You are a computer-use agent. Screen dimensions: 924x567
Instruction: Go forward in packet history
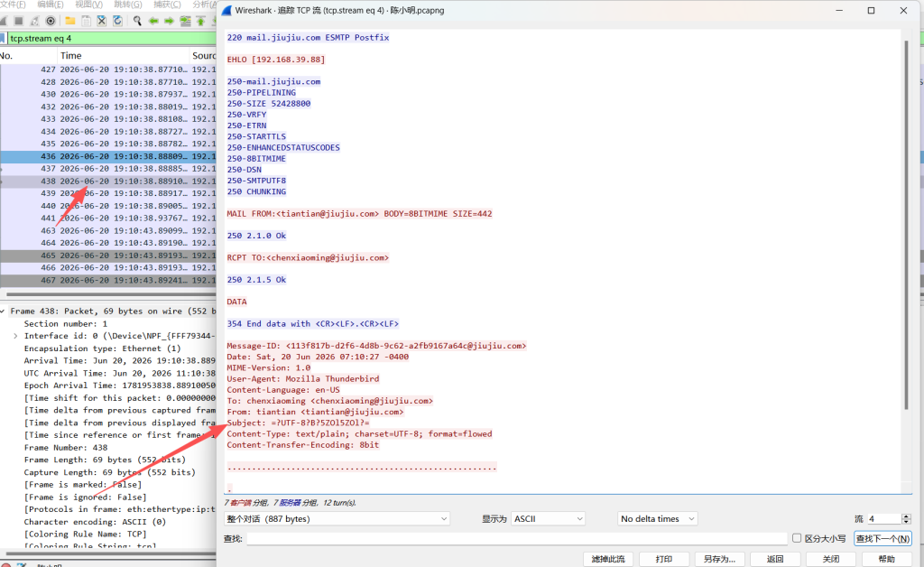click(x=169, y=21)
